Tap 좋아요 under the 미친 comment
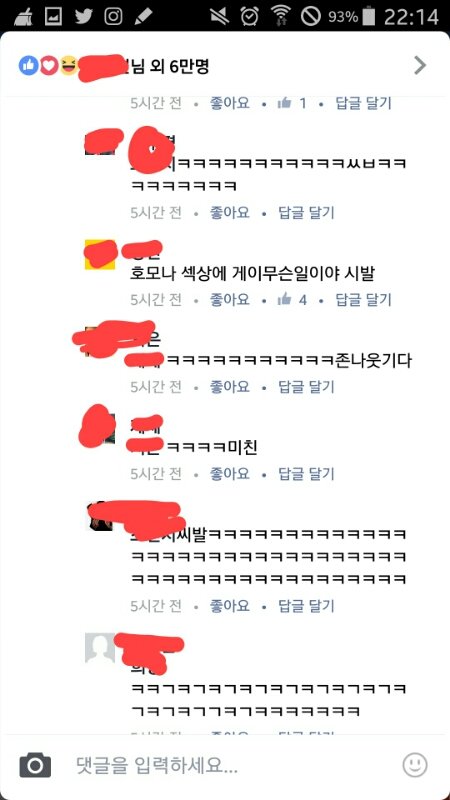The width and height of the screenshot is (450, 800). [230, 474]
